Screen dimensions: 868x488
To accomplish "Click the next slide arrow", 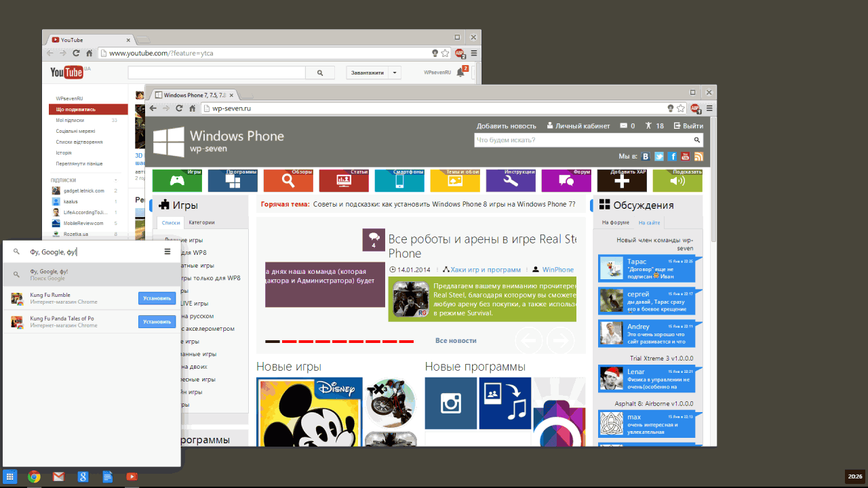I will pyautogui.click(x=560, y=340).
